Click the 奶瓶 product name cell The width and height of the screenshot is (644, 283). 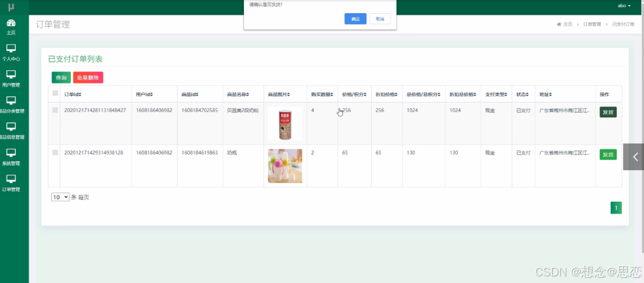232,152
